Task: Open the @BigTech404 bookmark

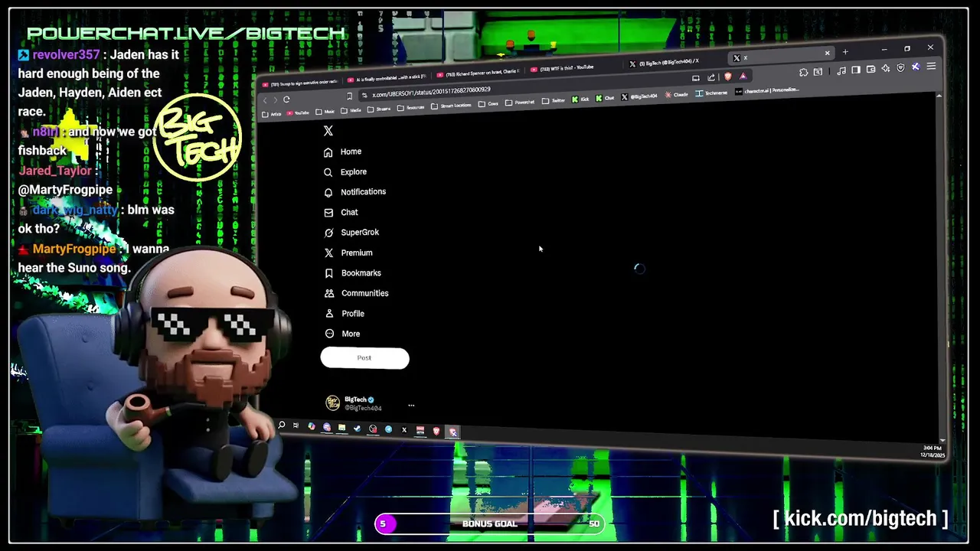Action: click(639, 96)
